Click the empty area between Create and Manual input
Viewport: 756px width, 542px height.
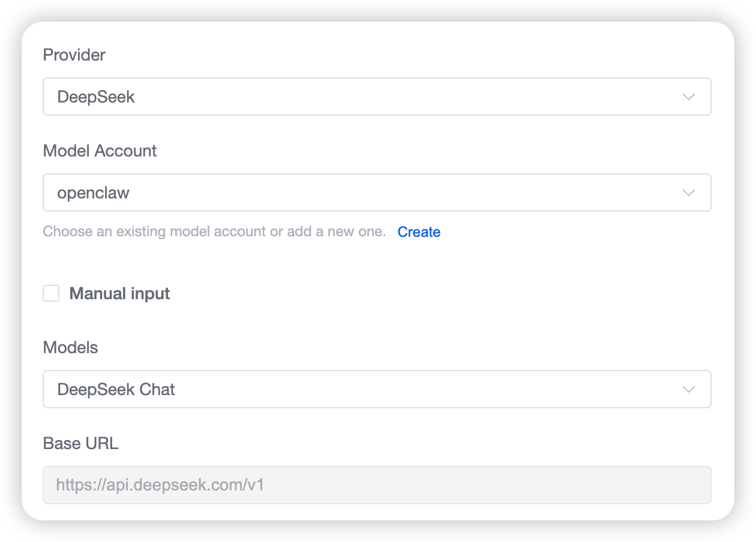click(377, 262)
